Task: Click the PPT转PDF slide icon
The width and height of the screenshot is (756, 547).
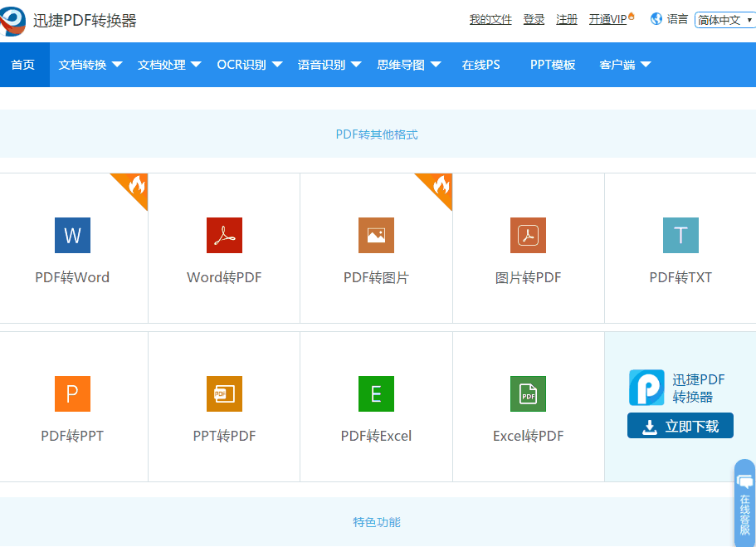Action: click(x=224, y=393)
